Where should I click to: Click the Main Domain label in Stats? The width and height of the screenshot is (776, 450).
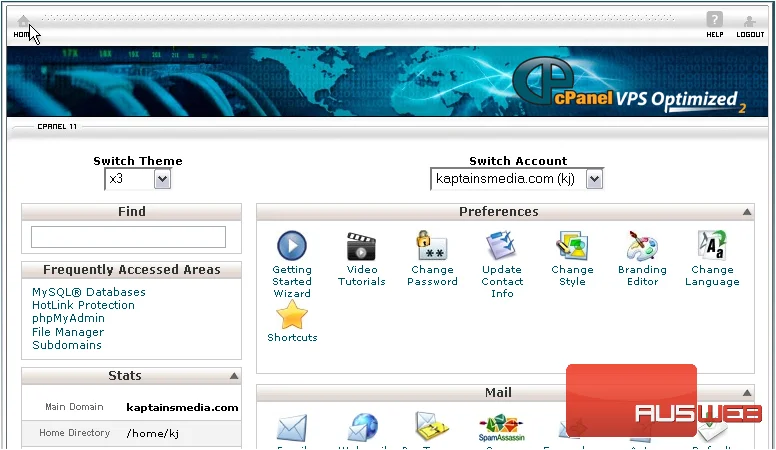tap(74, 407)
